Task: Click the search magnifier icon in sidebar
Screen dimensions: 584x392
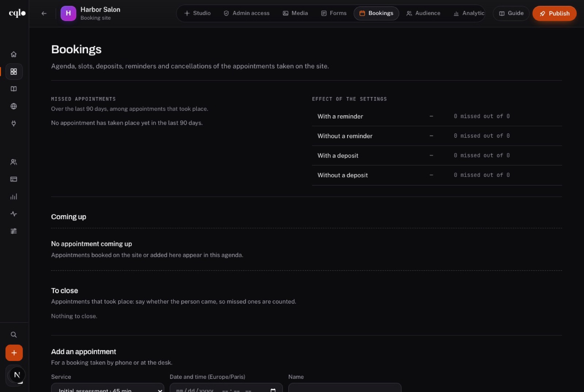Action: (x=14, y=335)
